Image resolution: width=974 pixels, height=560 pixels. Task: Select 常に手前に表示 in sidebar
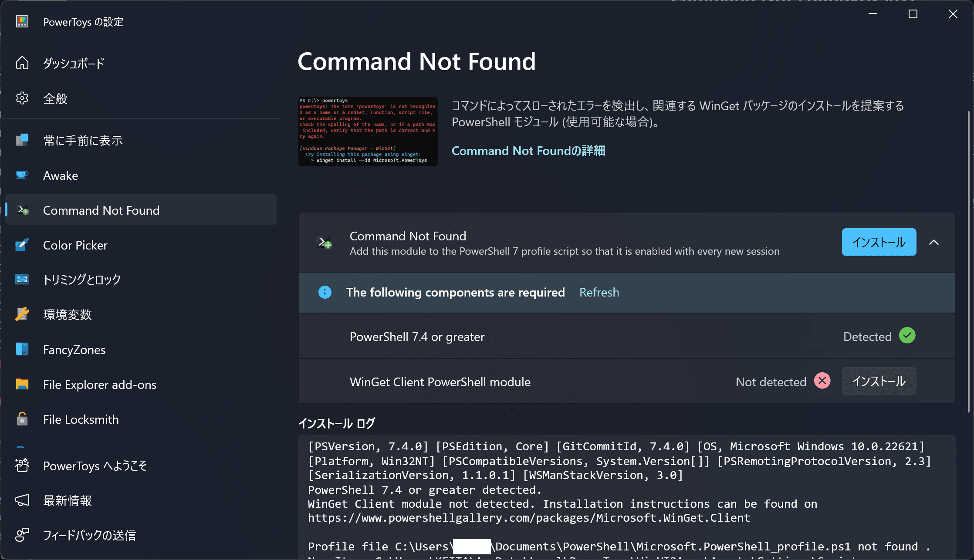(x=141, y=140)
